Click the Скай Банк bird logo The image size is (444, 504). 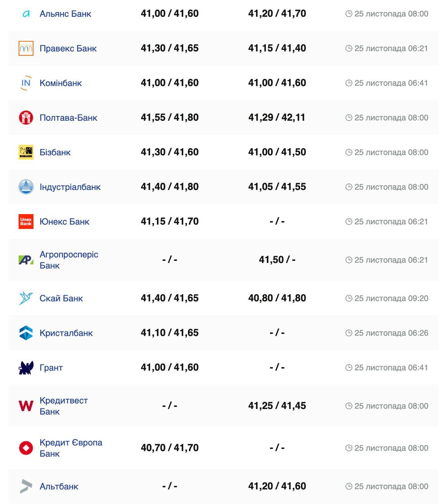(x=26, y=298)
